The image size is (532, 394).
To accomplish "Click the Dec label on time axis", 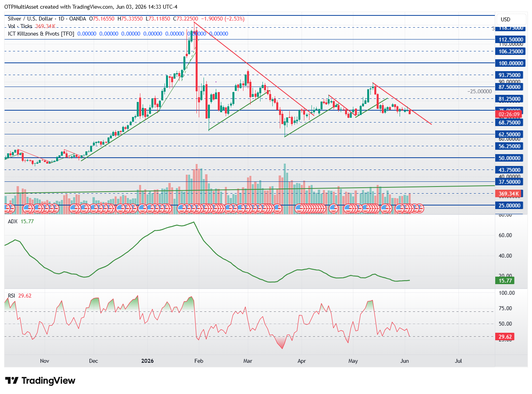I will pos(93,361).
